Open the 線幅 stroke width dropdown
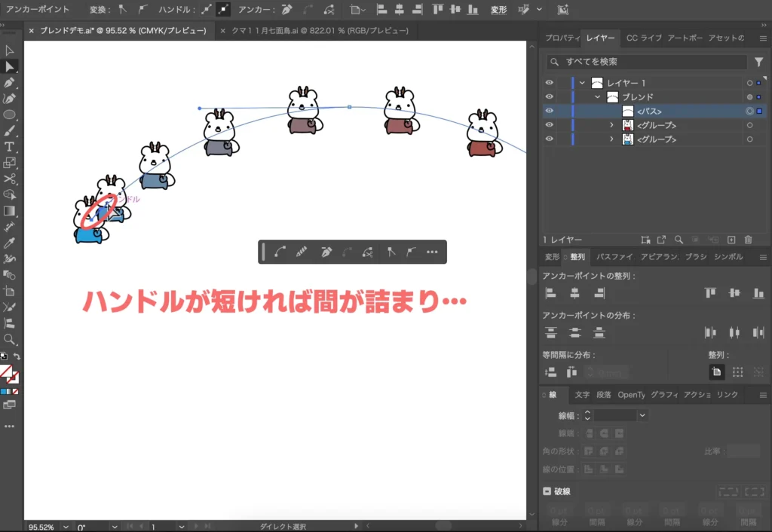Viewport: 772px width, 532px height. pos(642,415)
